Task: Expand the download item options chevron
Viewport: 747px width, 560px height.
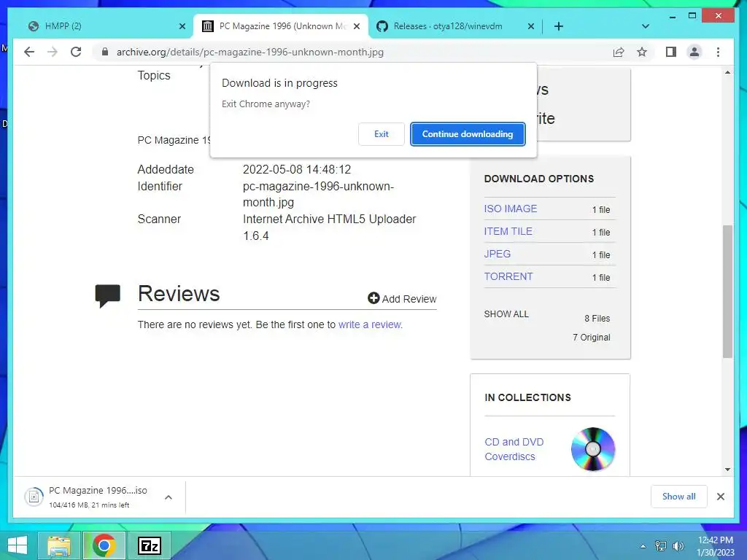Action: coord(169,497)
